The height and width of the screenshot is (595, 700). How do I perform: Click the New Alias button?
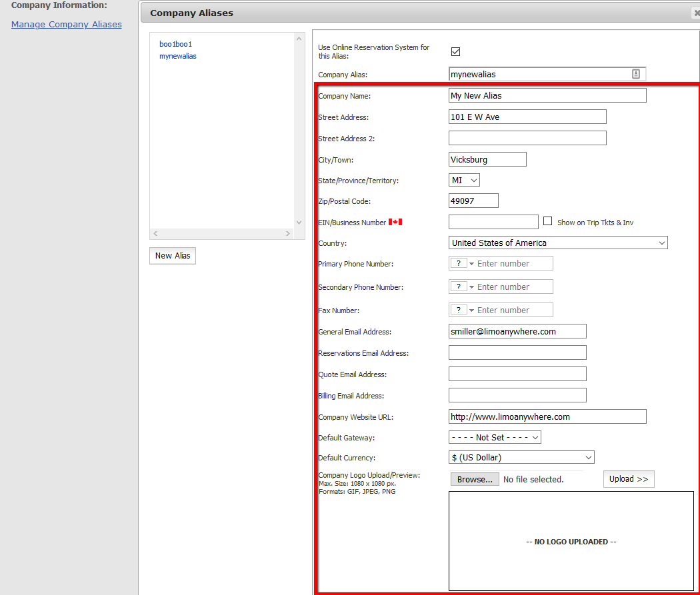click(x=172, y=255)
